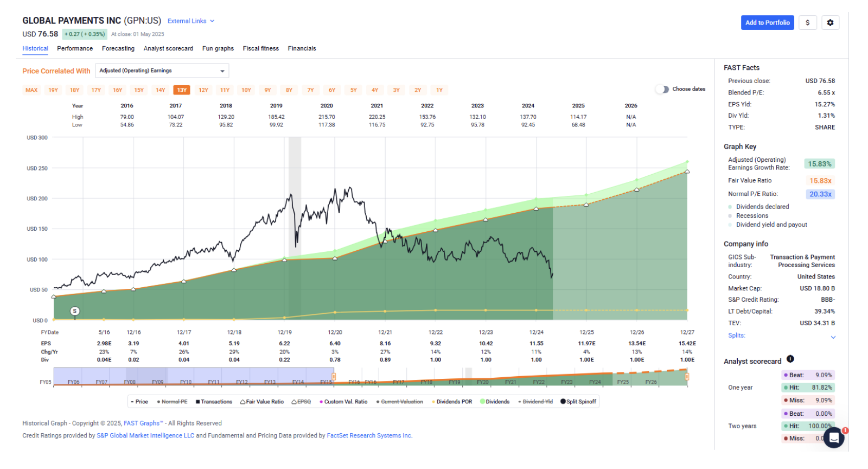Toggle Custom Val. Ratio in the legend
868x469 pixels.
(343, 402)
